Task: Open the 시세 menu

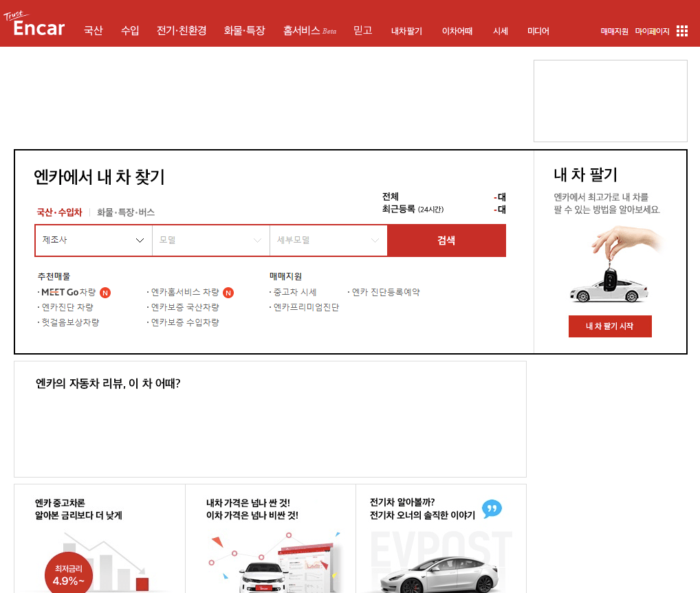Action: pos(501,31)
